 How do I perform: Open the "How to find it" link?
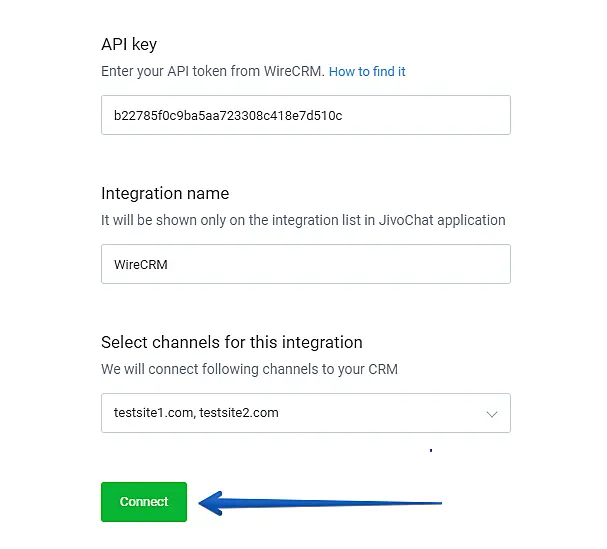pos(367,72)
